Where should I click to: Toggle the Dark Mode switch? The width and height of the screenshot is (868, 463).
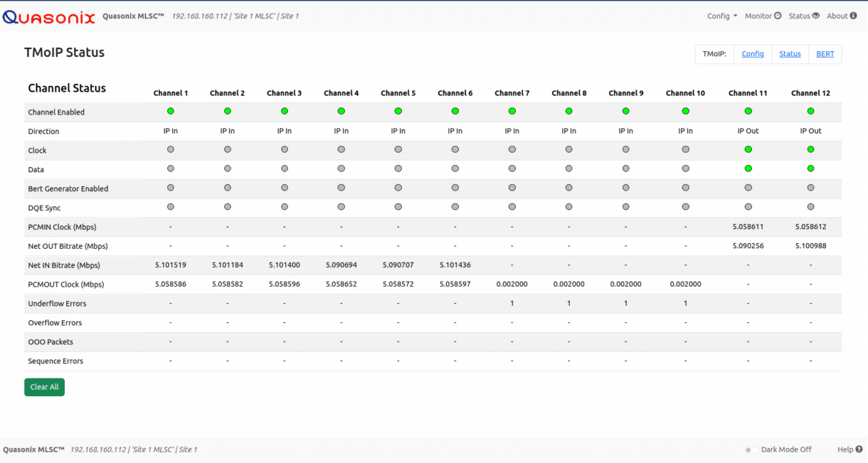(x=751, y=449)
